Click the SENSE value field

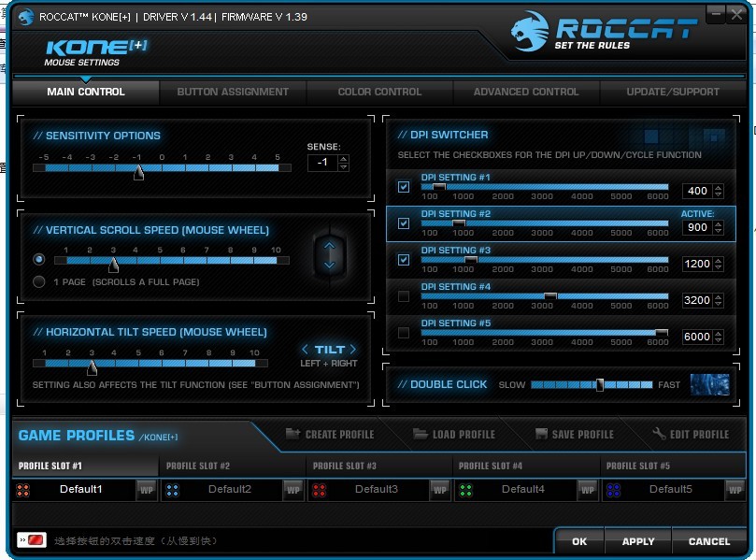(x=322, y=163)
